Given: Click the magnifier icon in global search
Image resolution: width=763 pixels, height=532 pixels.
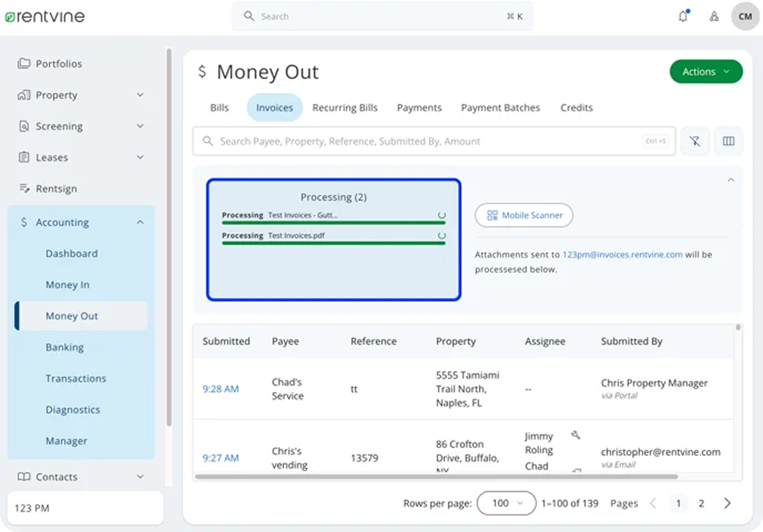Looking at the screenshot, I should [249, 16].
